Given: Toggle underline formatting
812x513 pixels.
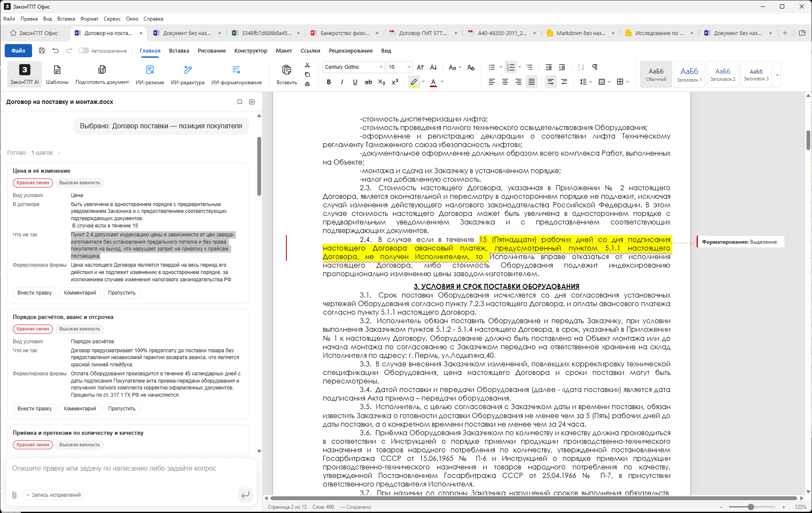Looking at the screenshot, I should 355,82.
